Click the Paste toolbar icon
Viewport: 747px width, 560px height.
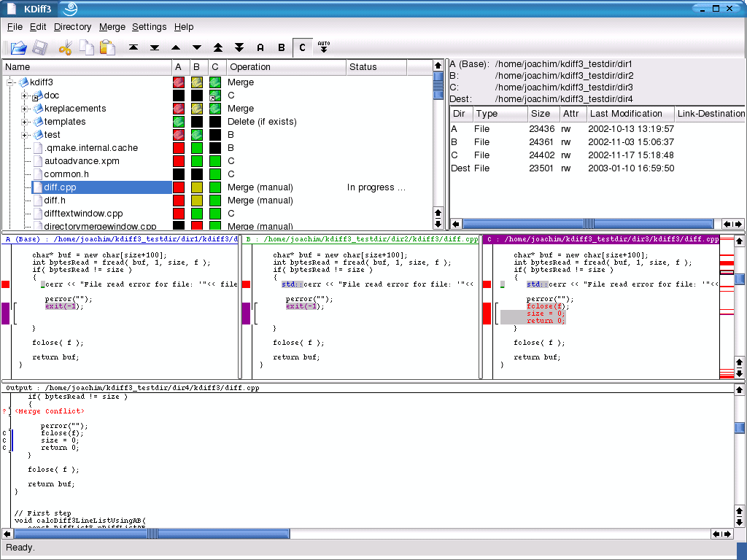tap(107, 47)
